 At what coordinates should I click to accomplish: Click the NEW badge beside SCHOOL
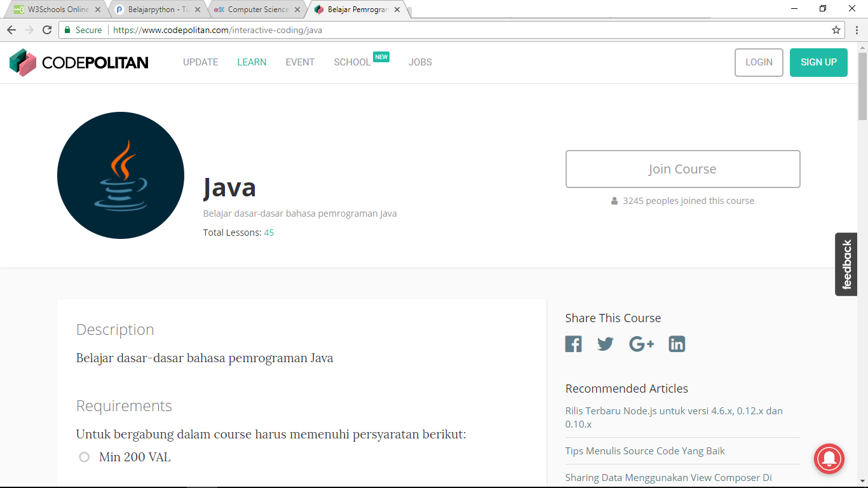pyautogui.click(x=381, y=57)
